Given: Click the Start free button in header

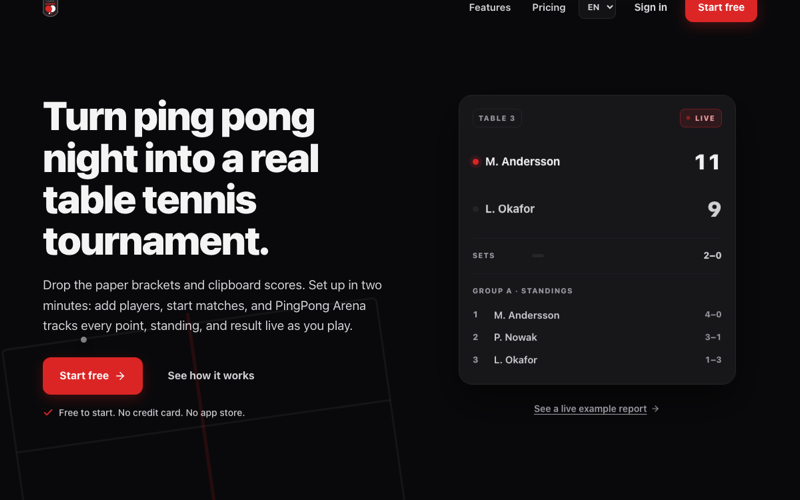Looking at the screenshot, I should click(x=721, y=8).
